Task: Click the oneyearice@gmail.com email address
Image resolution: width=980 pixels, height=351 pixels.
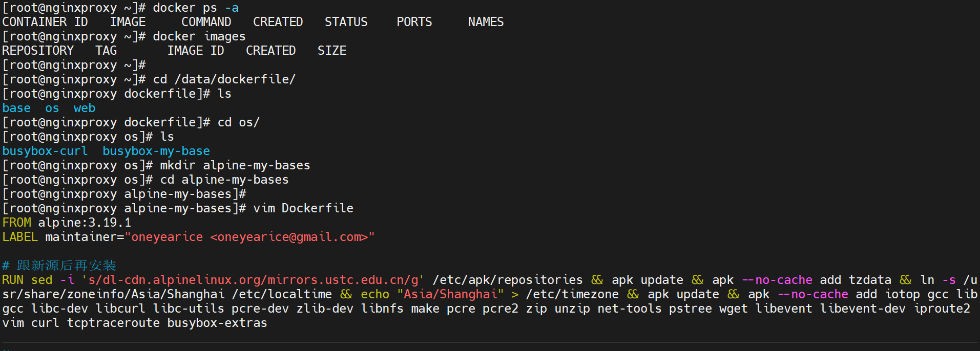Action: (x=289, y=237)
